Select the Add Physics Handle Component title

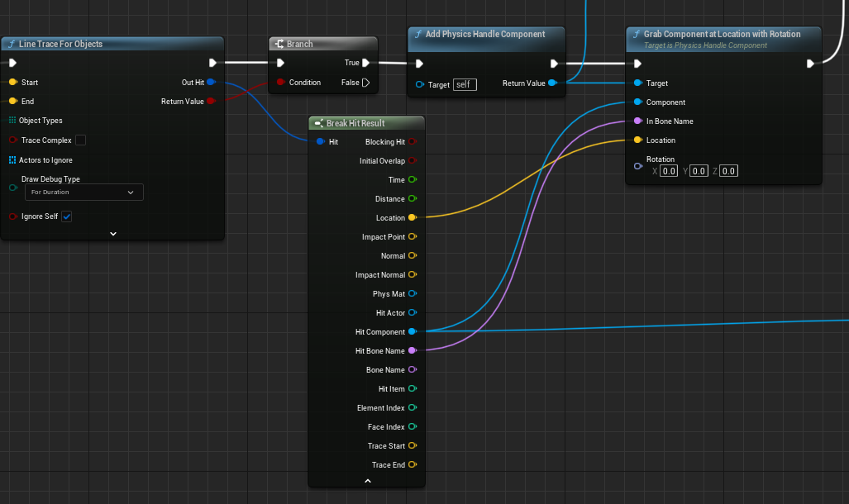pos(485,34)
